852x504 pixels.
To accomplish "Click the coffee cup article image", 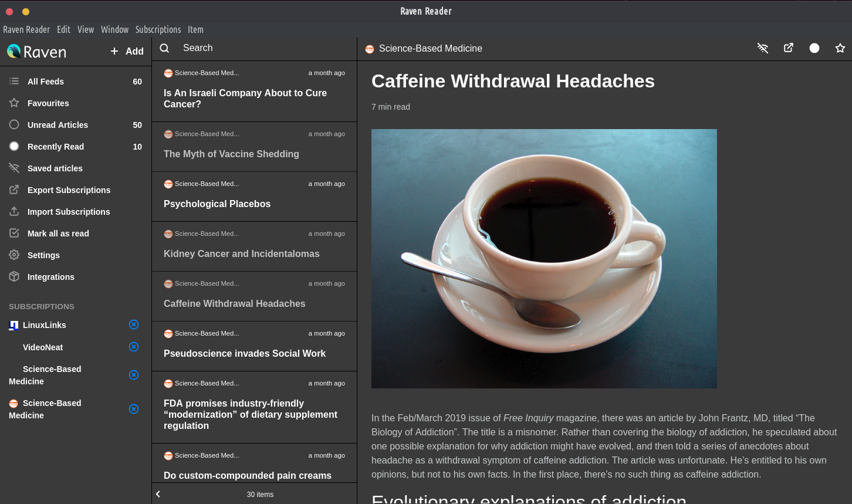I will click(544, 258).
